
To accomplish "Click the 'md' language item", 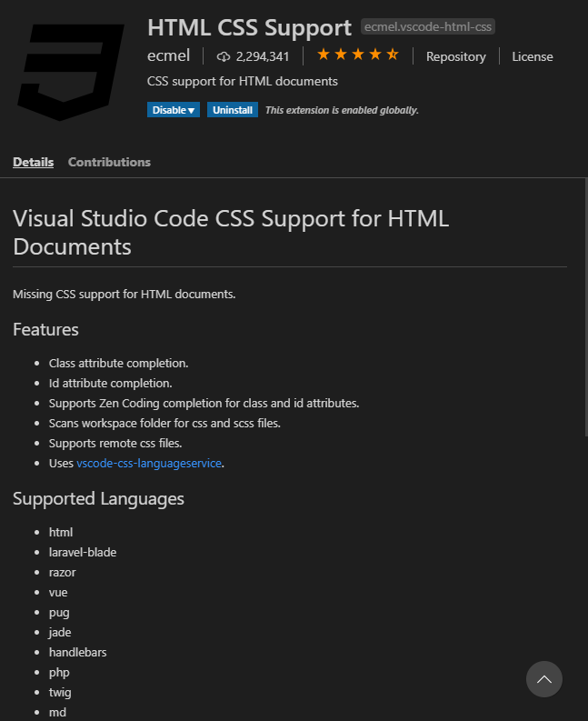I will 57,712.
